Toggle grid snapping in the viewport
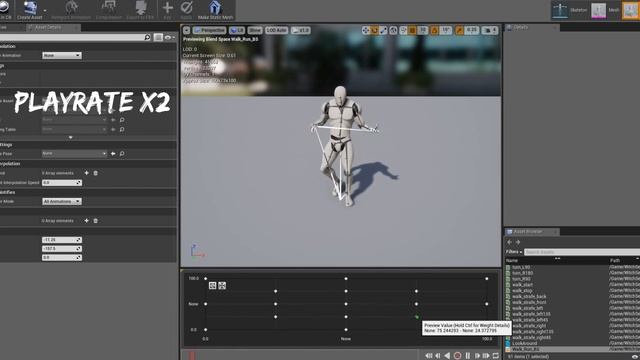 pyautogui.click(x=412, y=30)
